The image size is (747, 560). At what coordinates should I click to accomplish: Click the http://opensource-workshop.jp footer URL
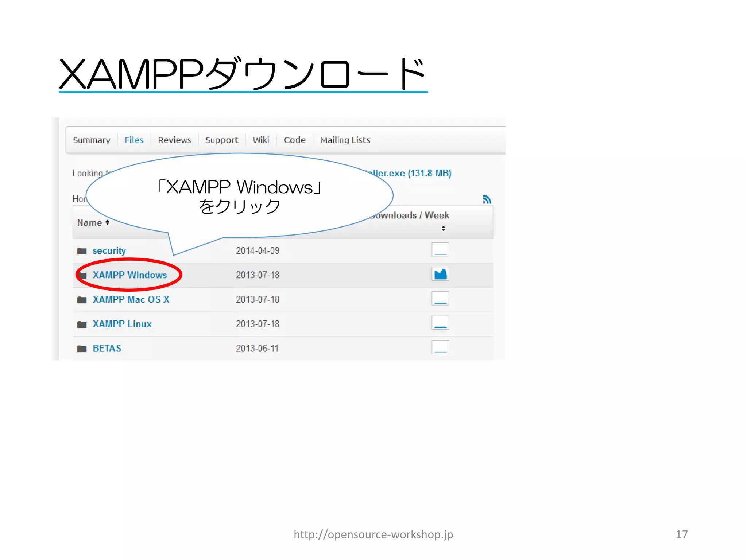(x=373, y=534)
